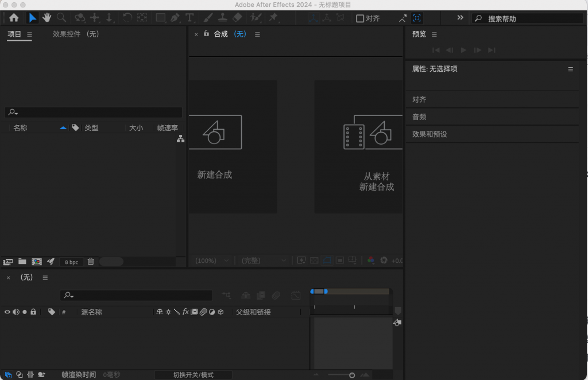Click the trash icon in the Project panel
588x380 pixels.
tap(91, 261)
